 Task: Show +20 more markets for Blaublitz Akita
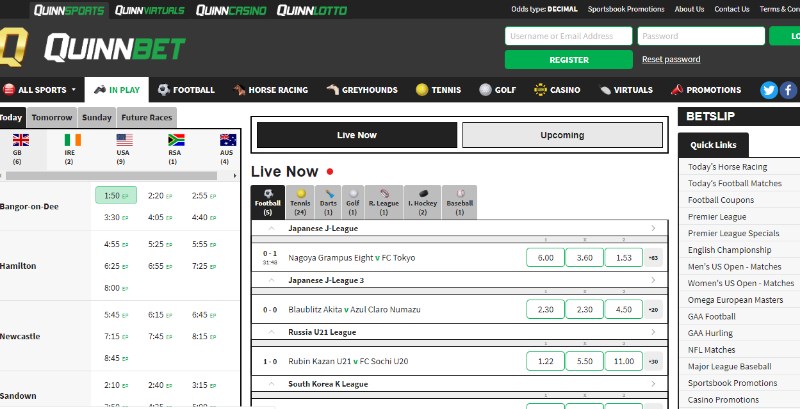(x=653, y=310)
